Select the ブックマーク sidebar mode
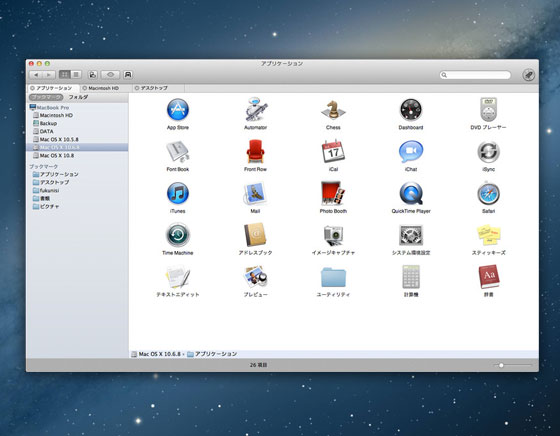The image size is (560, 436). tap(46, 97)
